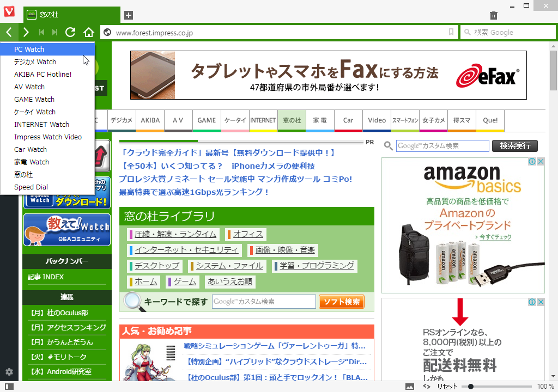Go to the browser home page
This screenshot has width=558, height=392.
tap(89, 32)
